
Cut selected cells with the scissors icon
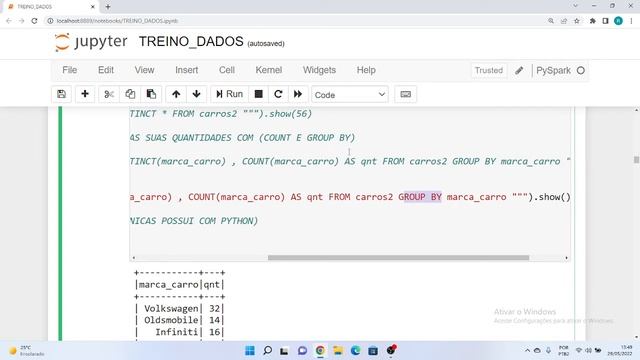109,94
